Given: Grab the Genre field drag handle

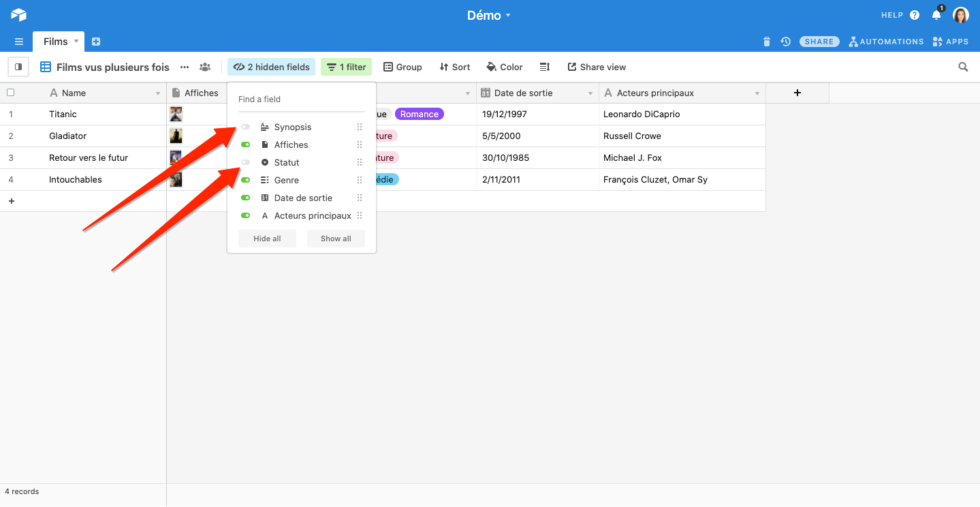Looking at the screenshot, I should [x=360, y=181].
